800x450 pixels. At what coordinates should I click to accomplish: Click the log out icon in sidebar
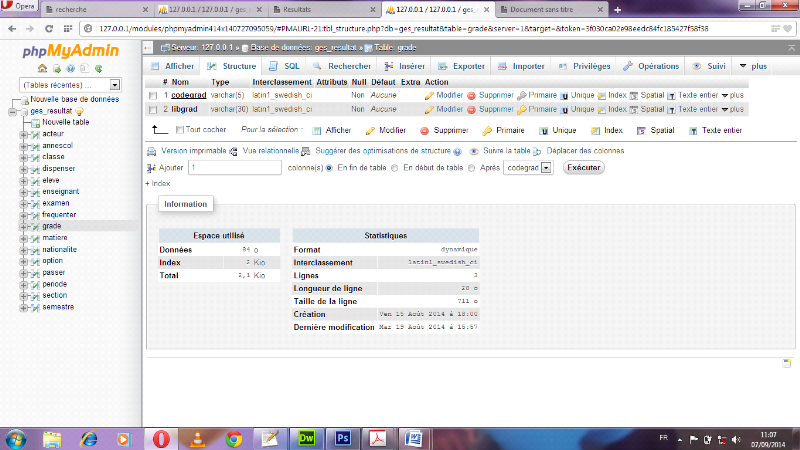coord(57,68)
